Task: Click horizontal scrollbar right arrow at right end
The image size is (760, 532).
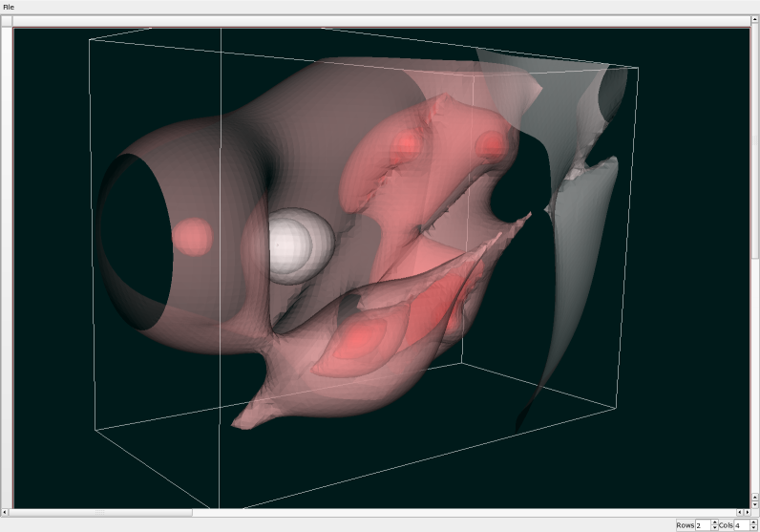Action: (x=747, y=512)
